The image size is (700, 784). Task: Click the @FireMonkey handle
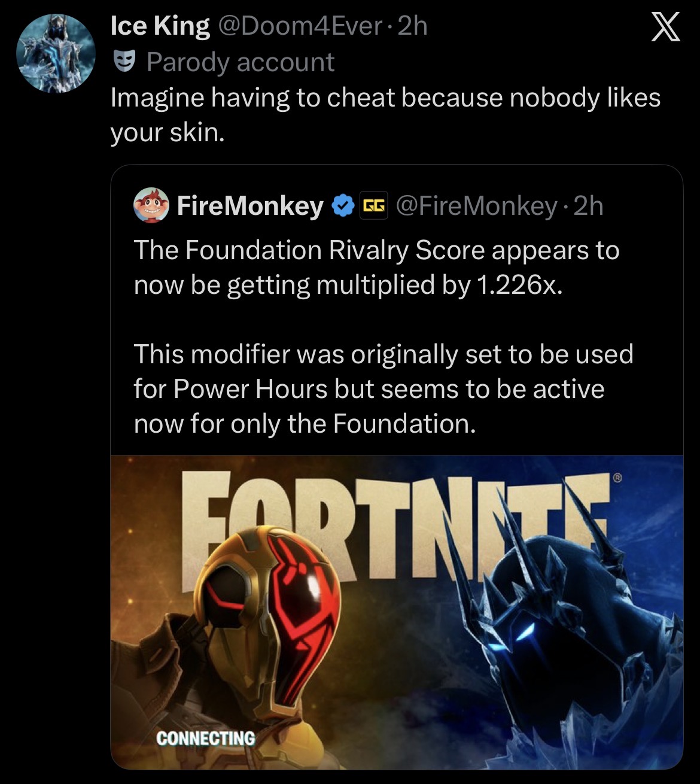pyautogui.click(x=477, y=206)
